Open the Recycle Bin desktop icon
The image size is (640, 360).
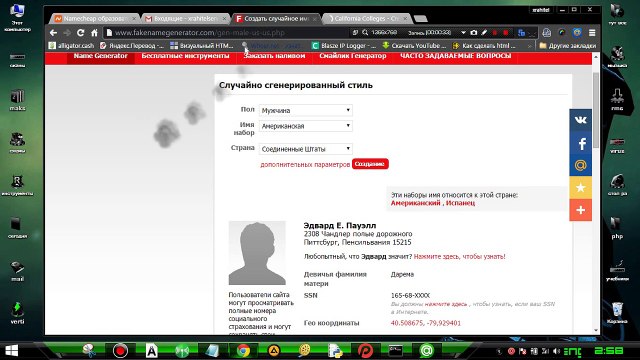617,313
